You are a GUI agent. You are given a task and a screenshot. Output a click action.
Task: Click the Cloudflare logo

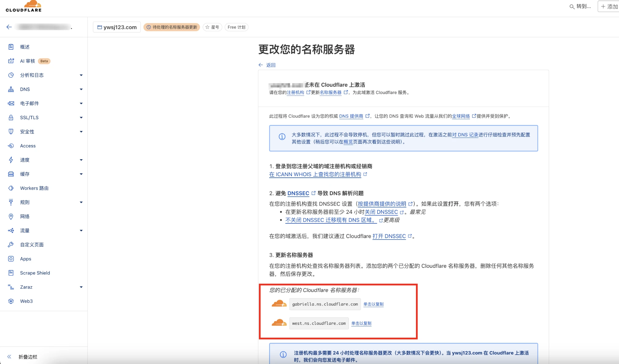24,6
